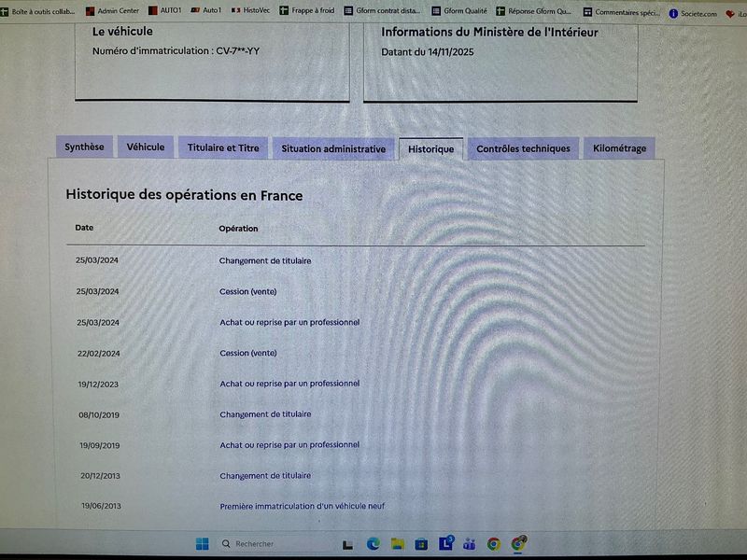Launch Microsoft Edge from taskbar
The image size is (747, 560).
[x=373, y=544]
